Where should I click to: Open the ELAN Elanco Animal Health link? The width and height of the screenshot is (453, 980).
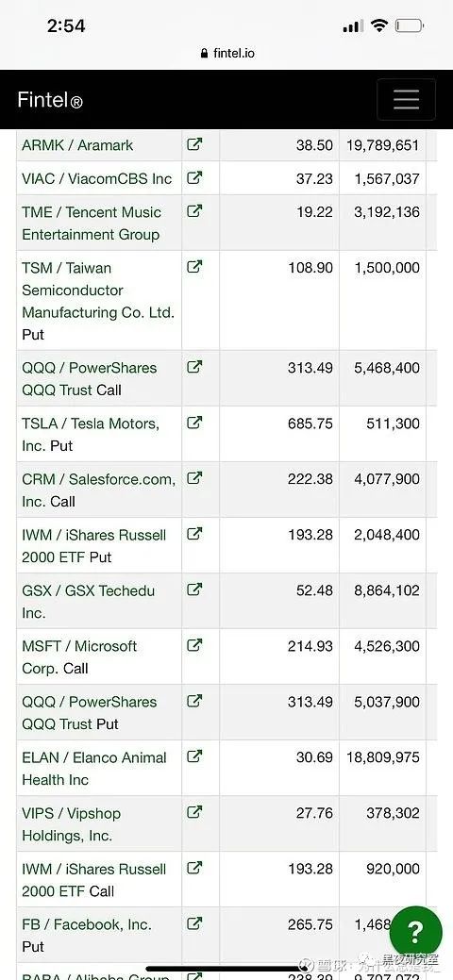(x=94, y=768)
